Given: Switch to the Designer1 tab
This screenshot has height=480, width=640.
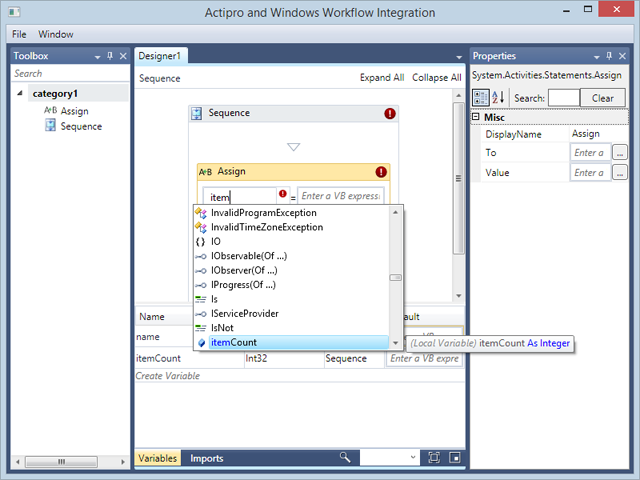Looking at the screenshot, I should click(x=161, y=56).
